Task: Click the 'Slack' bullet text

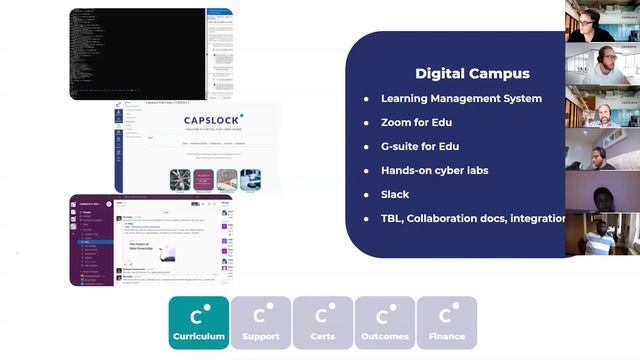Action: point(395,195)
